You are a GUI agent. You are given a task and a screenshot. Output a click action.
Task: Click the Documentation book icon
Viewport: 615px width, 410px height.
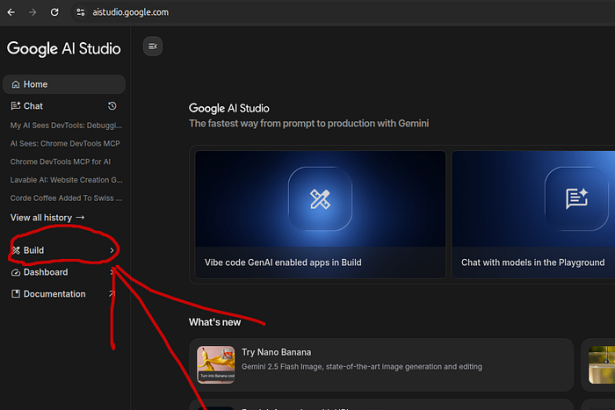pyautogui.click(x=16, y=294)
